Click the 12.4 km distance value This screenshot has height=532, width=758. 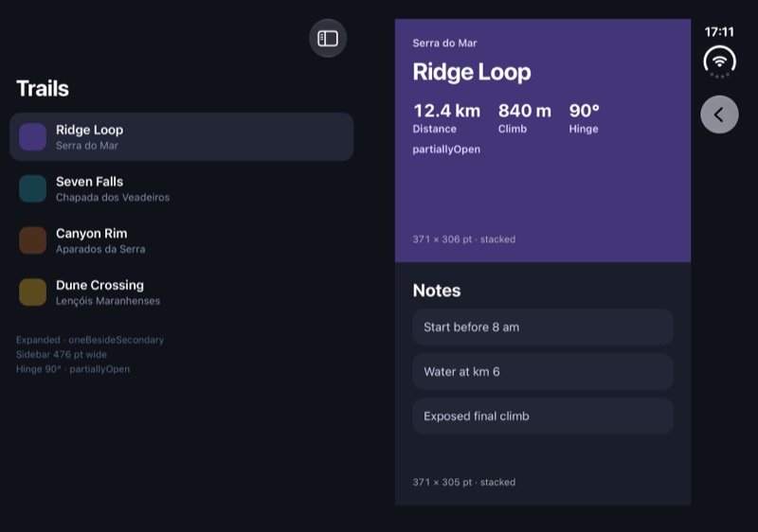[x=446, y=111]
